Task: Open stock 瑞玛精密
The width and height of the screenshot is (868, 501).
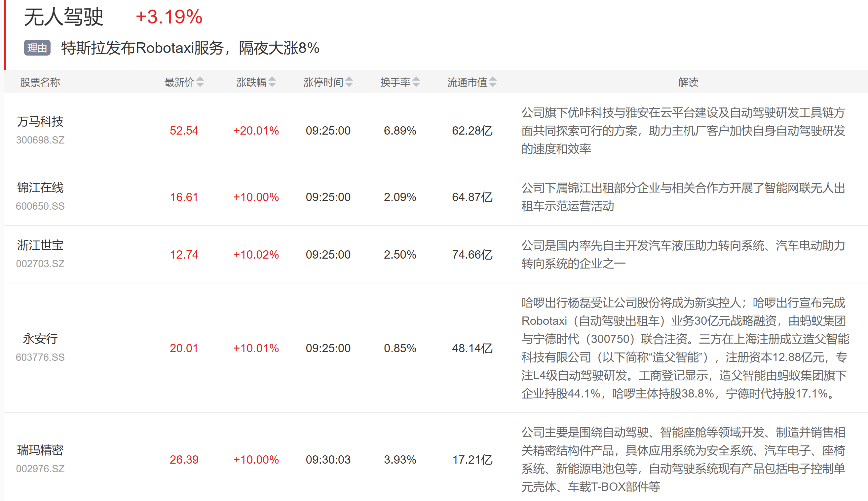Action: [x=40, y=450]
